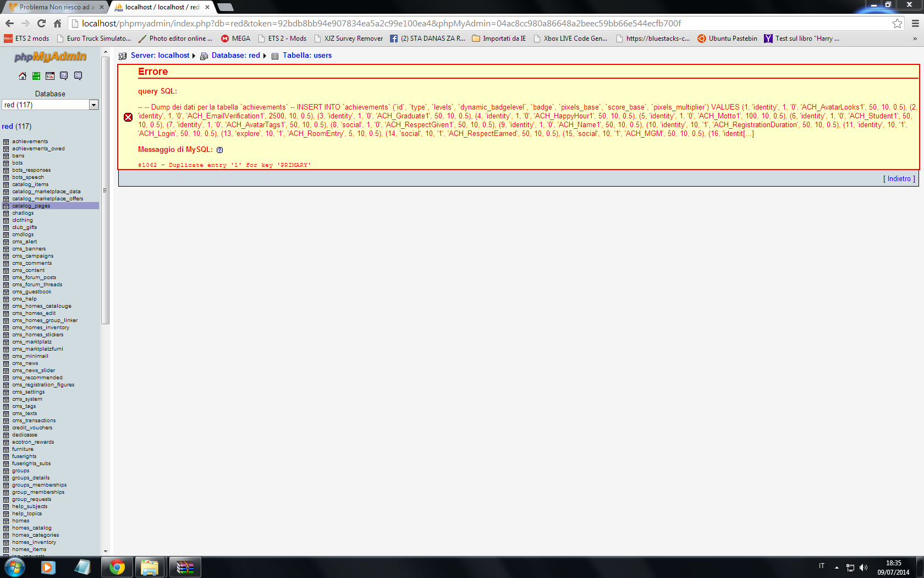Open XJZ Survey Remover bookmark
This screenshot has height=578, width=924.
pyautogui.click(x=348, y=39)
